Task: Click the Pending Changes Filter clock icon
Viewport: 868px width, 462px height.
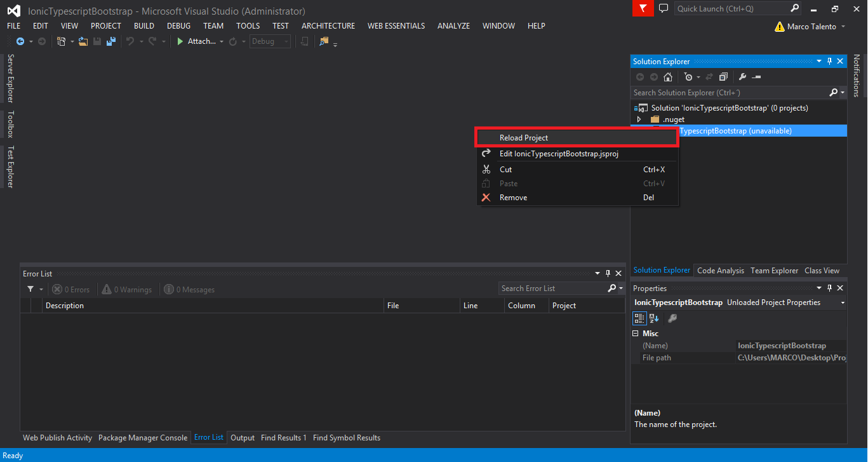Action: (x=689, y=77)
